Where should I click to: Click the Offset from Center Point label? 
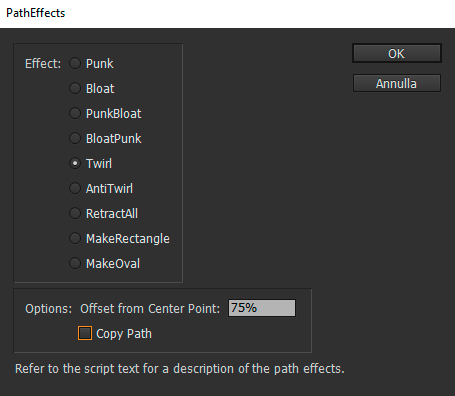tap(150, 309)
